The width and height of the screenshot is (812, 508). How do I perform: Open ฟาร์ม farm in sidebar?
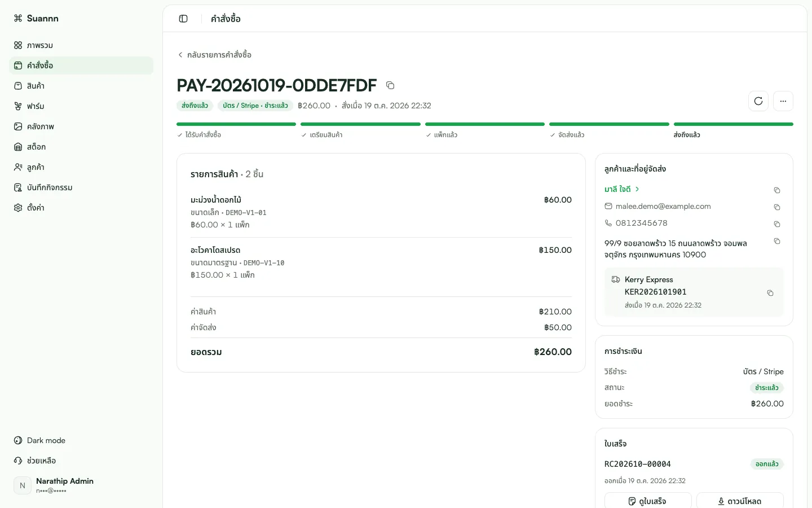(81, 106)
